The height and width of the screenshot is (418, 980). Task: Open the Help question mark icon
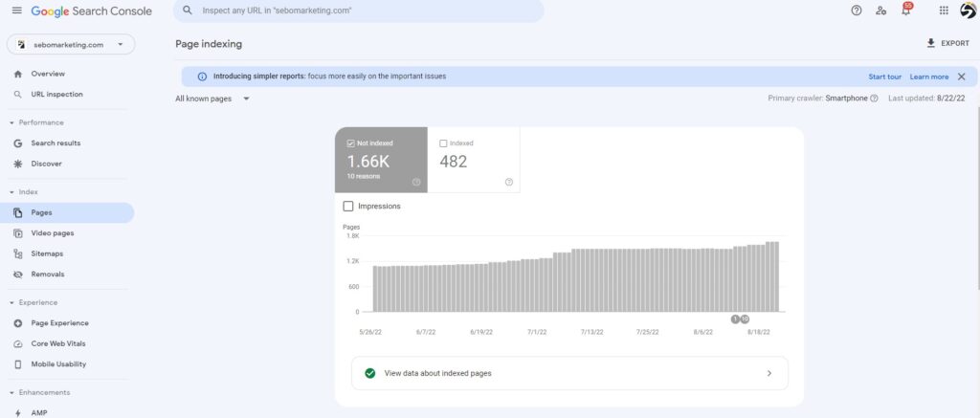pos(857,11)
